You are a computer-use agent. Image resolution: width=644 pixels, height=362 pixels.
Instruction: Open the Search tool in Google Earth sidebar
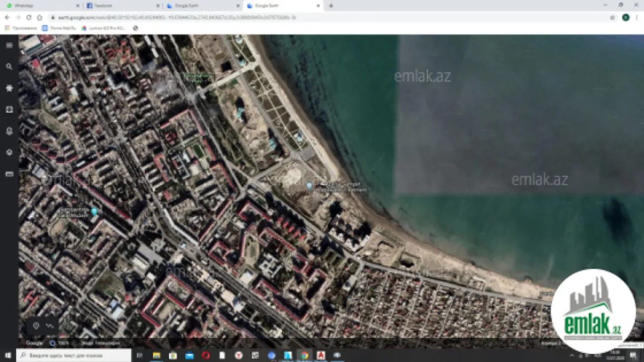point(8,67)
